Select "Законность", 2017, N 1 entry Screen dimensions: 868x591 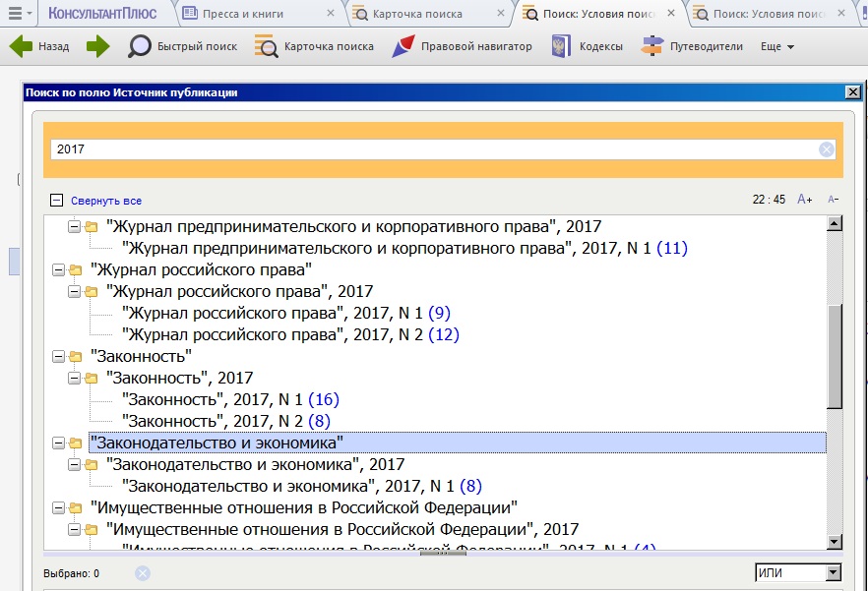point(213,399)
